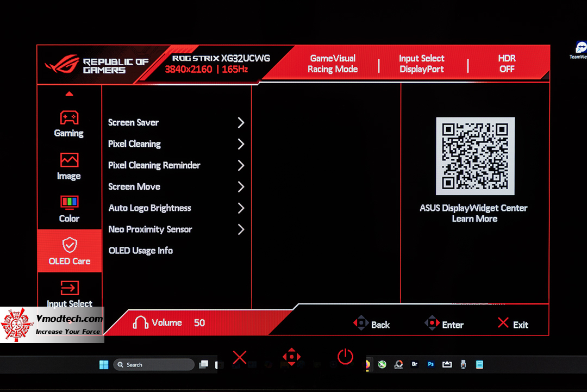The height and width of the screenshot is (392, 587).
Task: Click the ROG logo emblem
Action: [x=62, y=64]
